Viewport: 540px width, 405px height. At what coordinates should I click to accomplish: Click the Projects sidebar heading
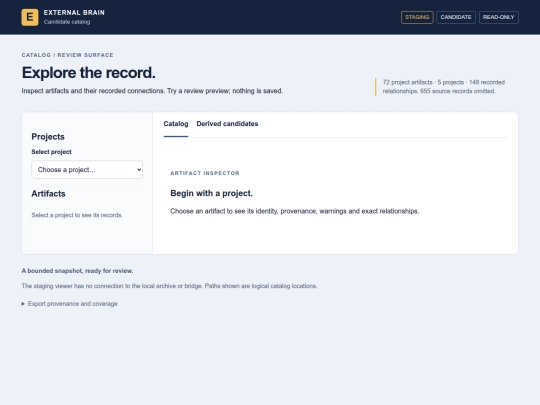[48, 137]
